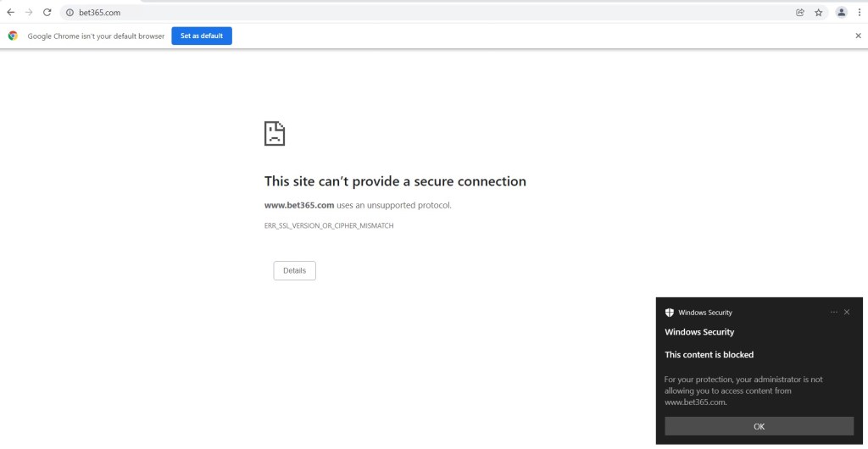This screenshot has width=868, height=449.
Task: Click the forward navigation arrow
Action: (29, 13)
